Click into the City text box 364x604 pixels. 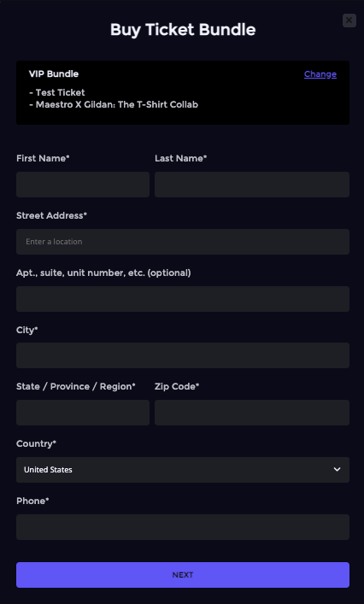click(183, 355)
